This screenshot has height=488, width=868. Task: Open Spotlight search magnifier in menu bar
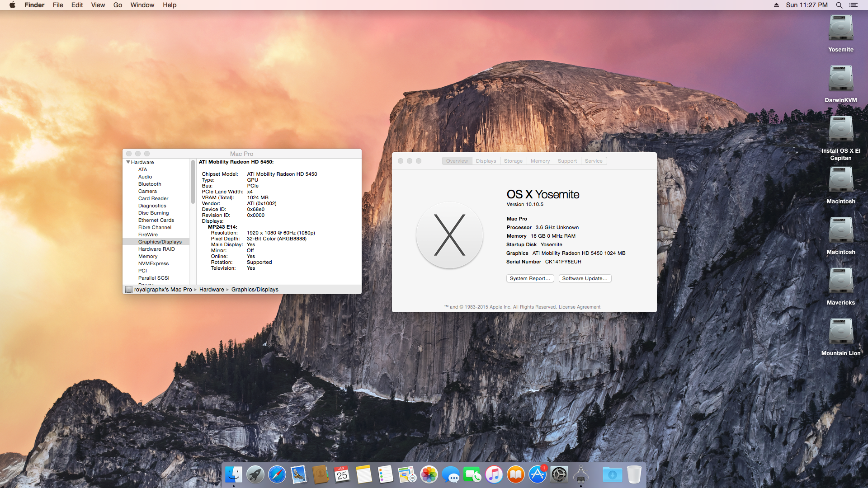coord(839,5)
